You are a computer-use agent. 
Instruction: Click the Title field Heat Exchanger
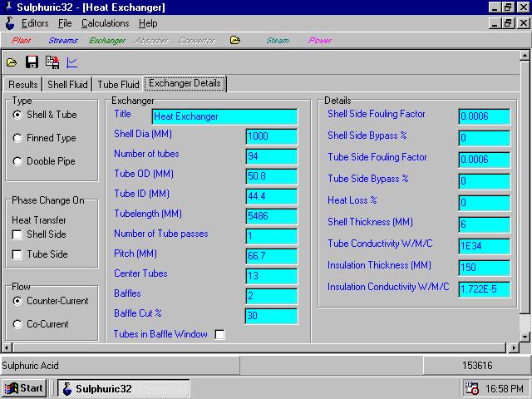click(224, 116)
